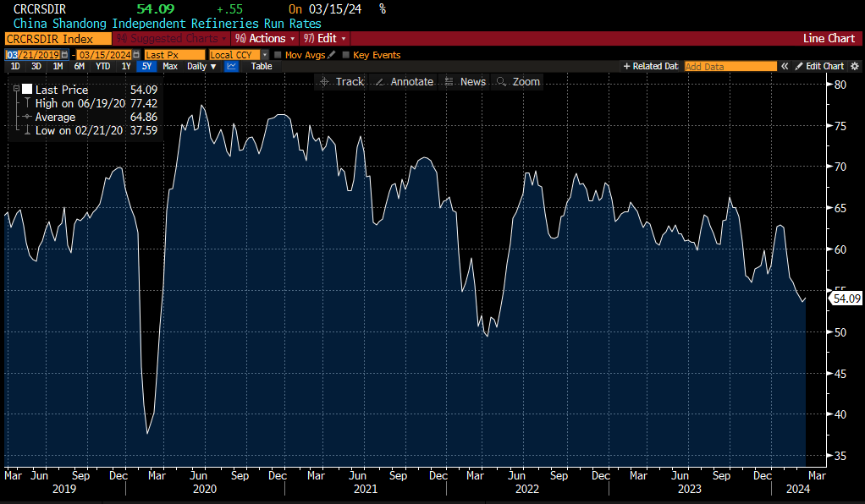Click the 80 y-axis label
This screenshot has height=504, width=865.
[x=840, y=85]
